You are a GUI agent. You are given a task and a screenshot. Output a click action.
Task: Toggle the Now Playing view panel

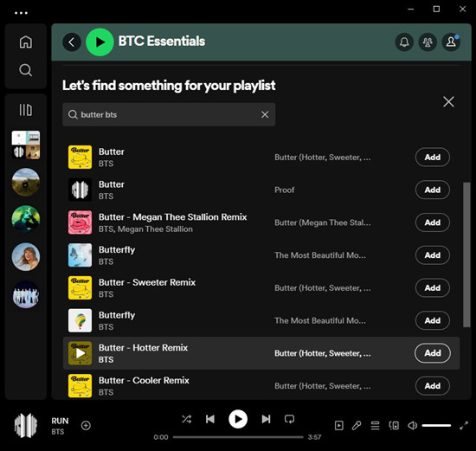click(x=338, y=426)
